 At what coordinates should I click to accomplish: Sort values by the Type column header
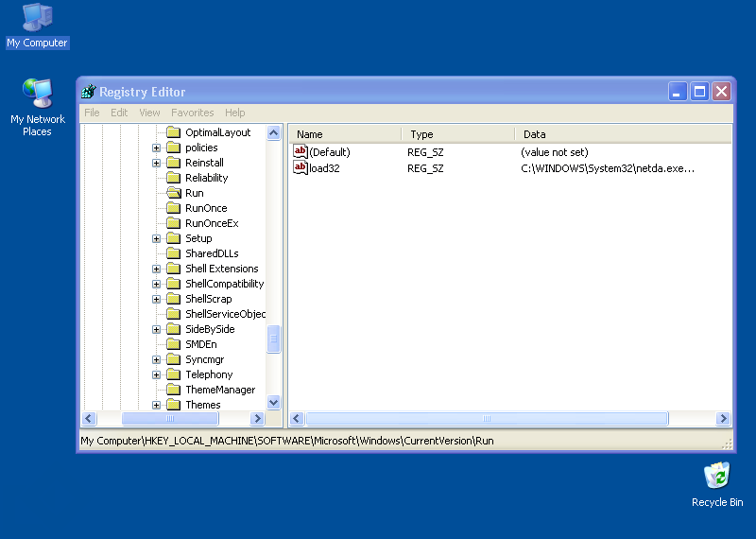(x=458, y=134)
